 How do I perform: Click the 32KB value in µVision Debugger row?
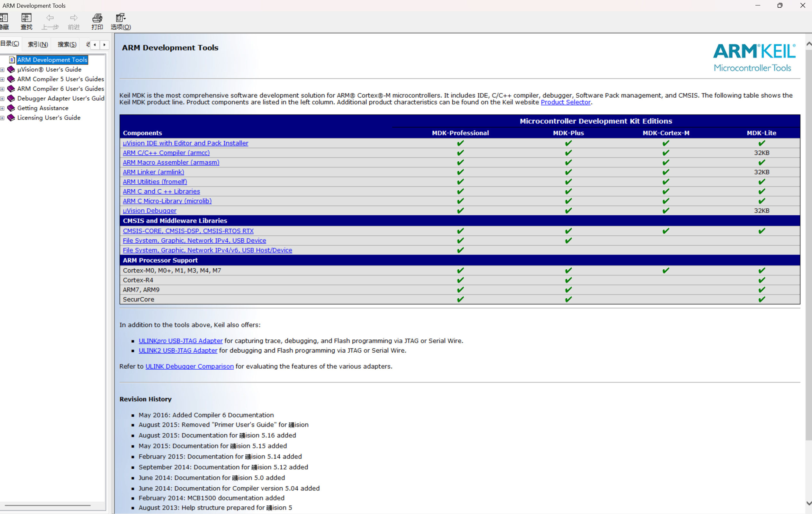tap(762, 211)
